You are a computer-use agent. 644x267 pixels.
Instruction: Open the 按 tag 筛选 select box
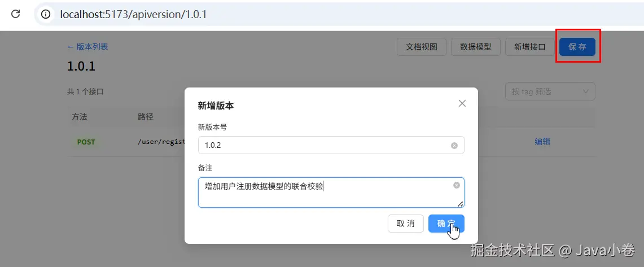(550, 91)
